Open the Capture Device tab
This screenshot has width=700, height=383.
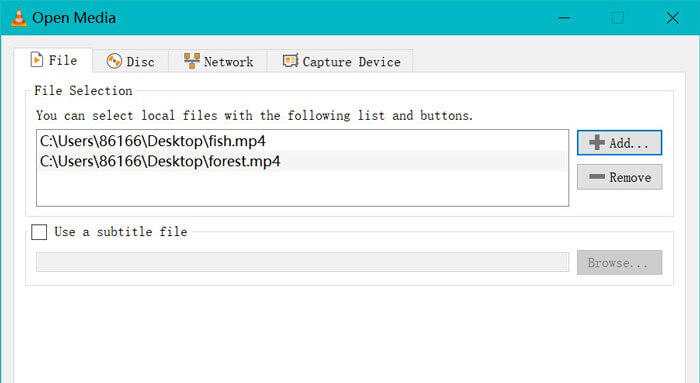coord(341,61)
